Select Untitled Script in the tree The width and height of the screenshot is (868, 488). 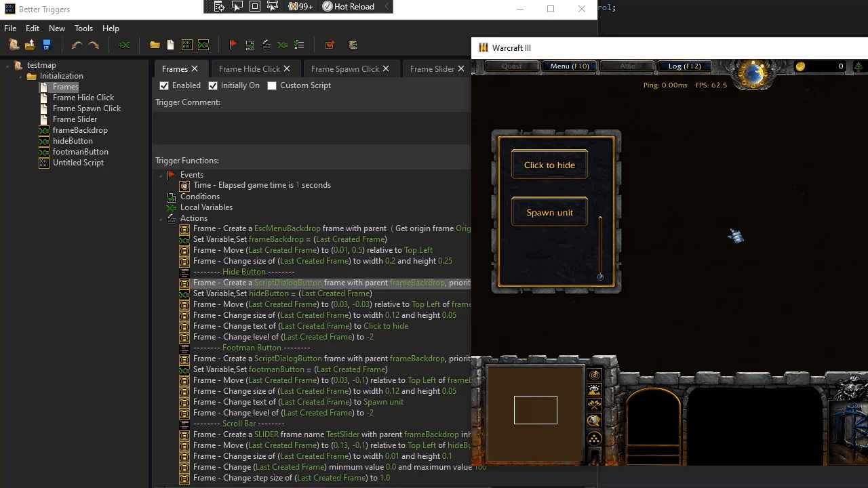(x=78, y=163)
